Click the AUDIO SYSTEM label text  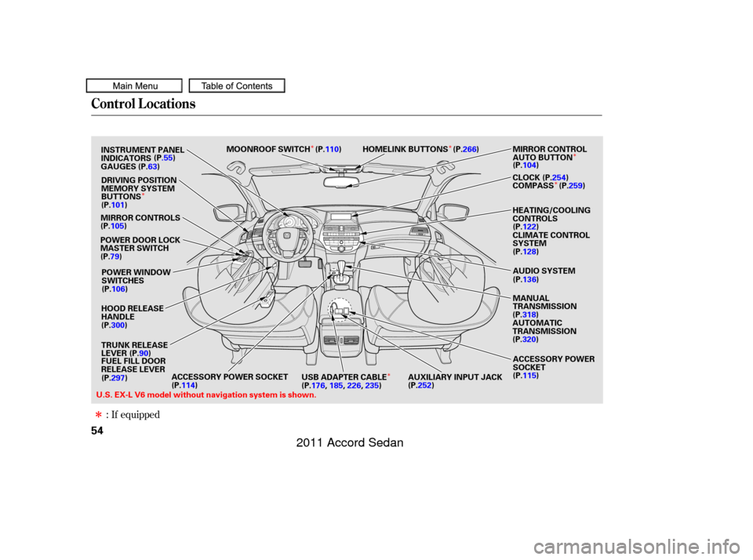[544, 271]
